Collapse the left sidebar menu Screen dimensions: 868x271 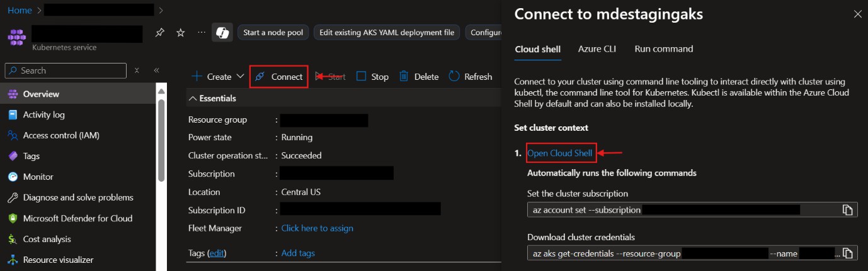coord(156,70)
